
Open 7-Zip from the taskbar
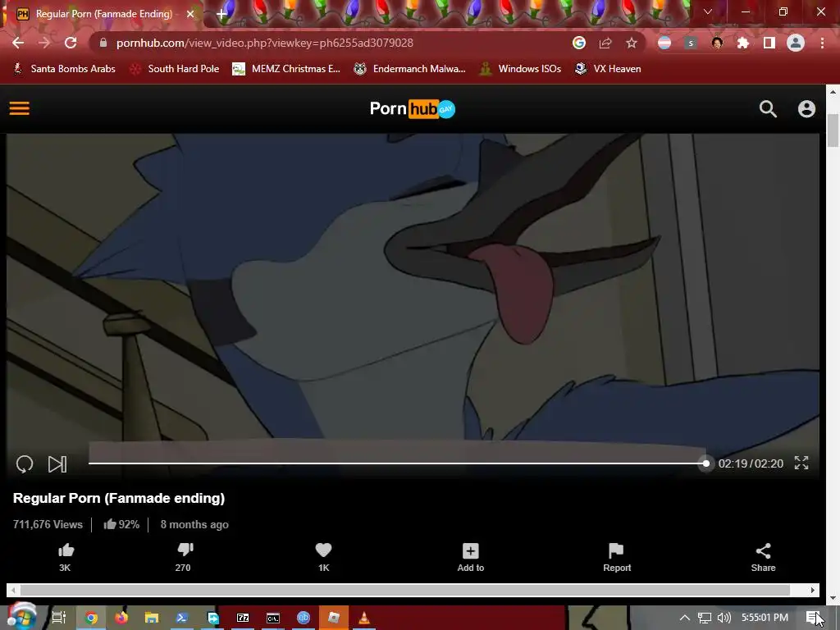243,618
